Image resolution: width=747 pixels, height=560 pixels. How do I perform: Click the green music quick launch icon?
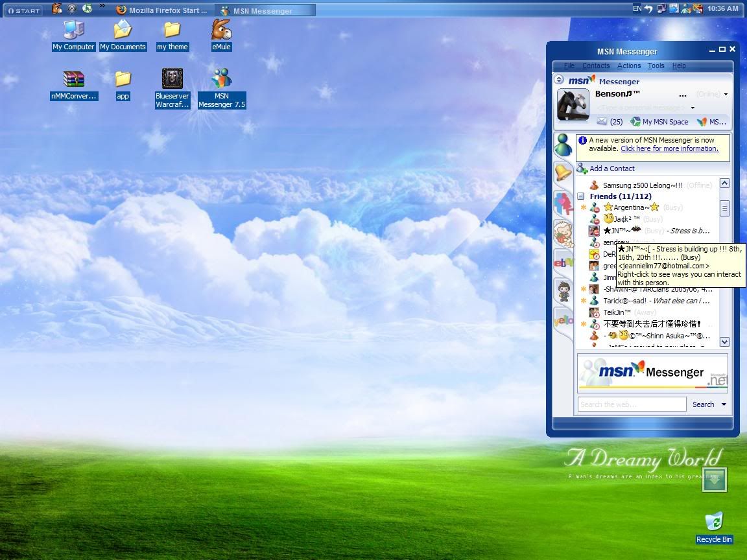(87, 8)
